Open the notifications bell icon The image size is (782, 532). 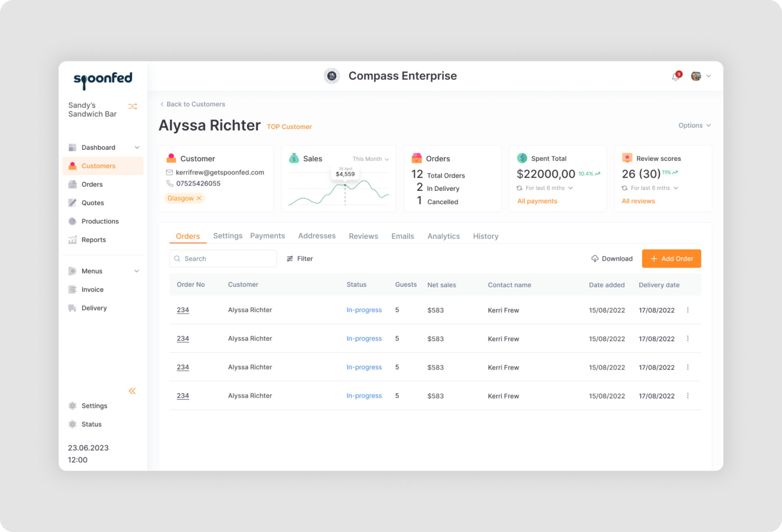pos(676,76)
